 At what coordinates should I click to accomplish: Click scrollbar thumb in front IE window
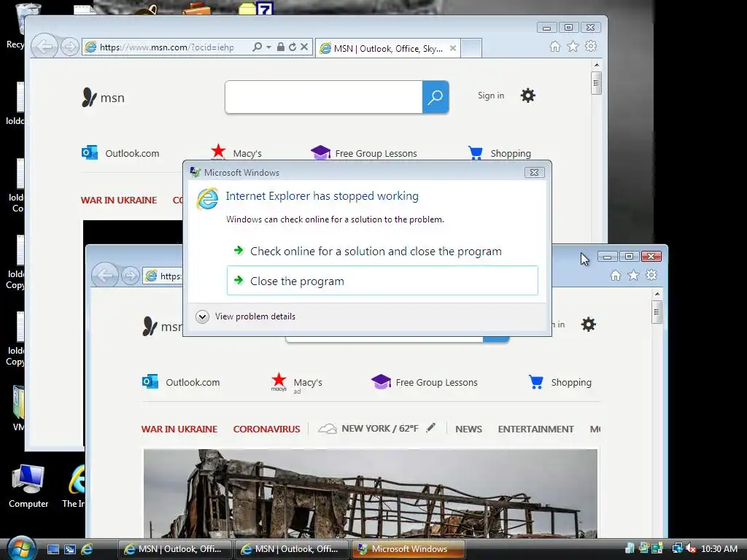pos(657,312)
